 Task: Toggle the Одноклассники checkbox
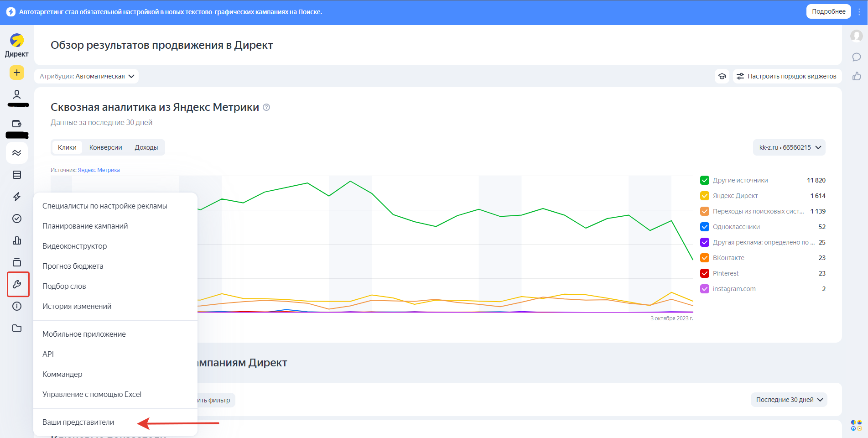pyautogui.click(x=705, y=227)
